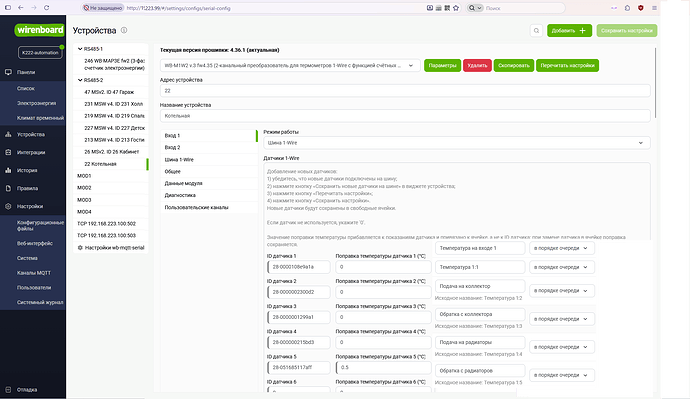Open История chart icon in sidebar

pyautogui.click(x=8, y=170)
